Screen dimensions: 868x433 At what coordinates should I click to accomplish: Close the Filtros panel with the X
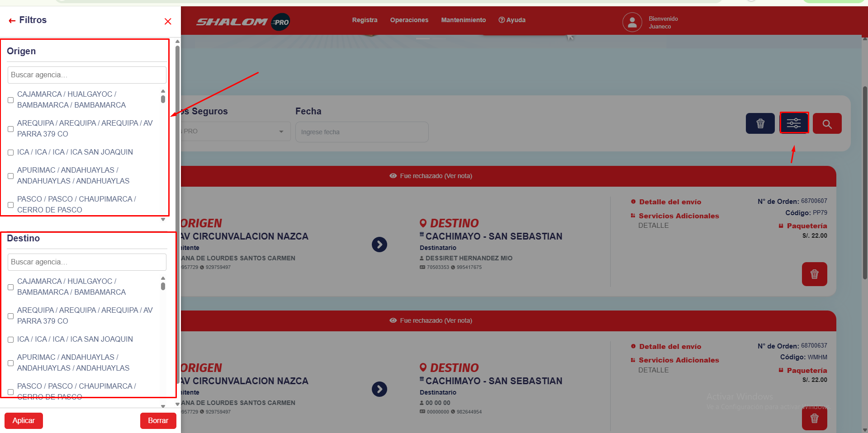tap(168, 21)
